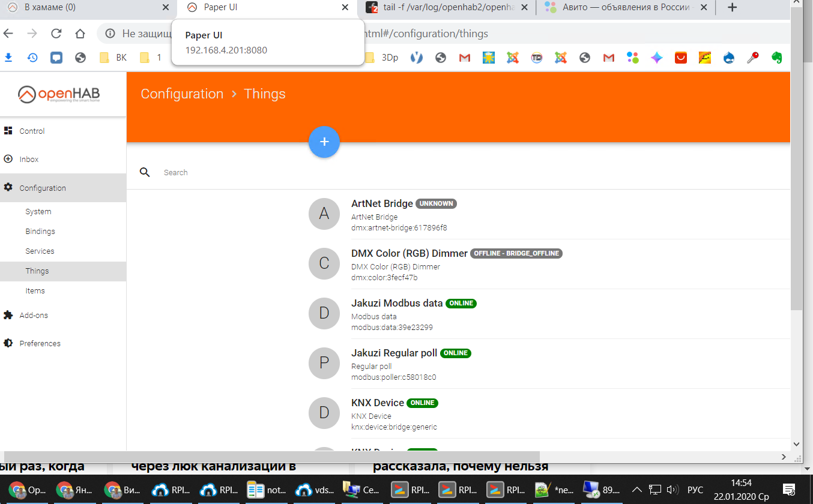Show hidden system tray icons
The image size is (813, 504).
click(x=637, y=489)
